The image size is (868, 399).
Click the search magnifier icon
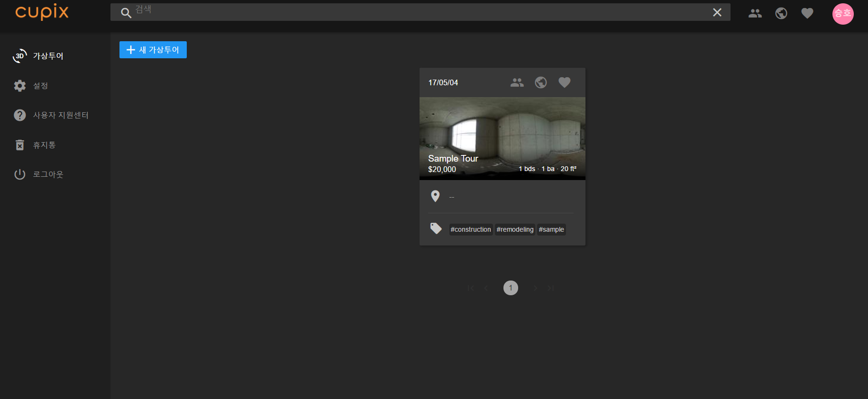pos(126,13)
